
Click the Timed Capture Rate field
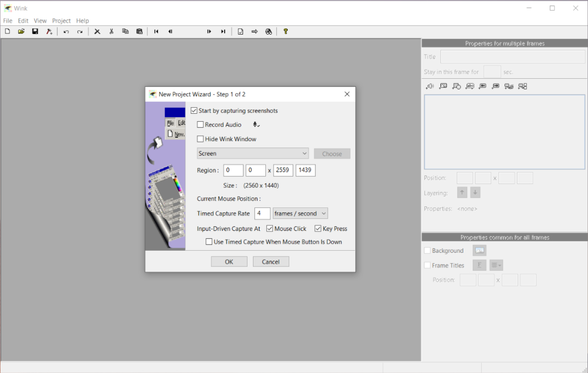pyautogui.click(x=263, y=213)
